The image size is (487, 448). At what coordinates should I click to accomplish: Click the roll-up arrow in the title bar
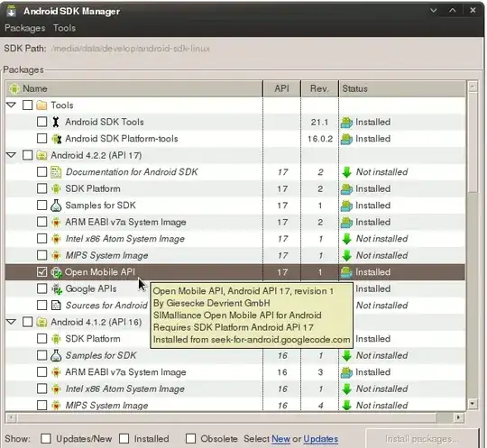tap(453, 11)
